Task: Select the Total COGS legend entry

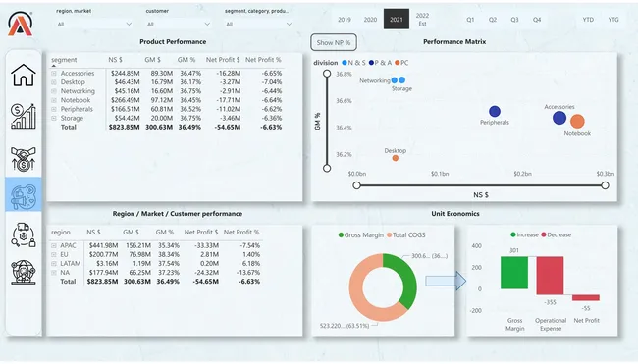Action: click(x=406, y=235)
